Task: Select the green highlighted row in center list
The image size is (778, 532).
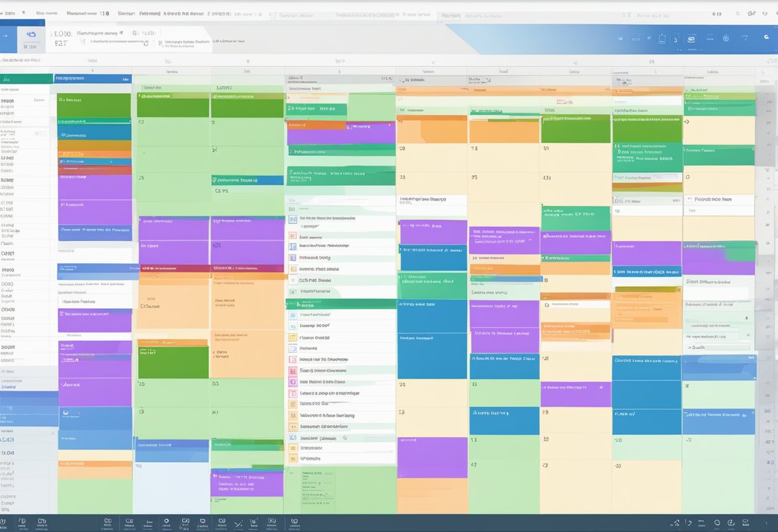Action: pyautogui.click(x=340, y=304)
